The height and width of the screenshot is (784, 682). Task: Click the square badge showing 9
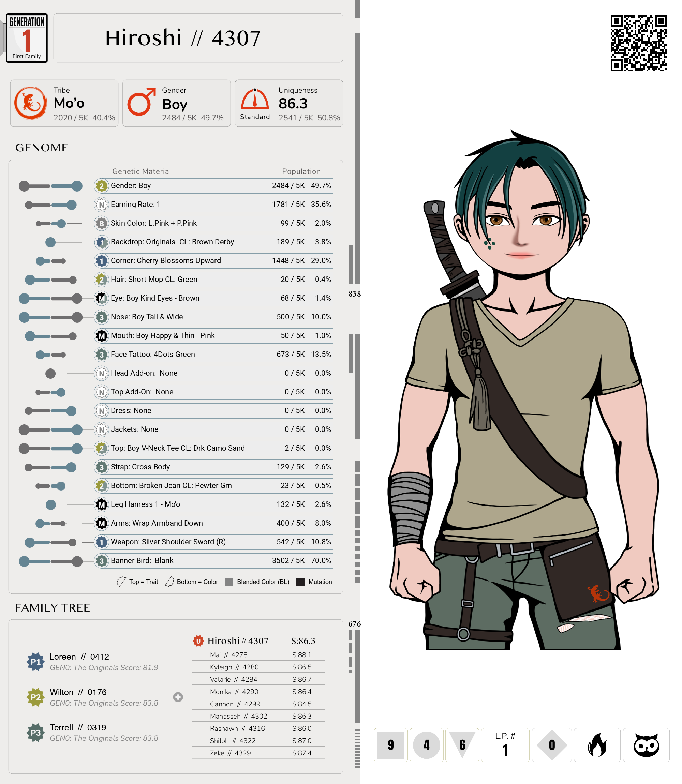pos(390,744)
